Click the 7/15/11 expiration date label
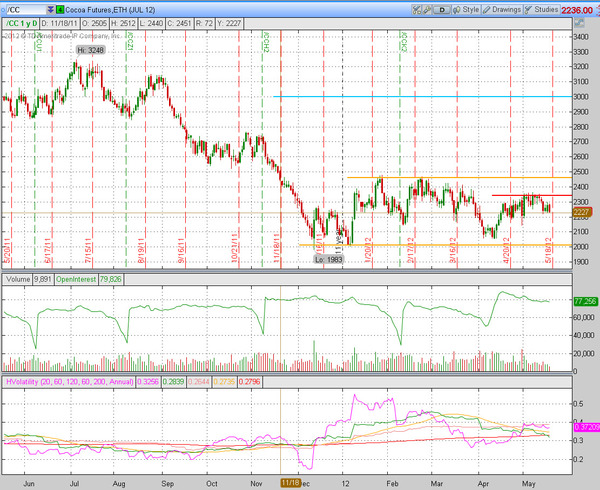 tap(88, 251)
